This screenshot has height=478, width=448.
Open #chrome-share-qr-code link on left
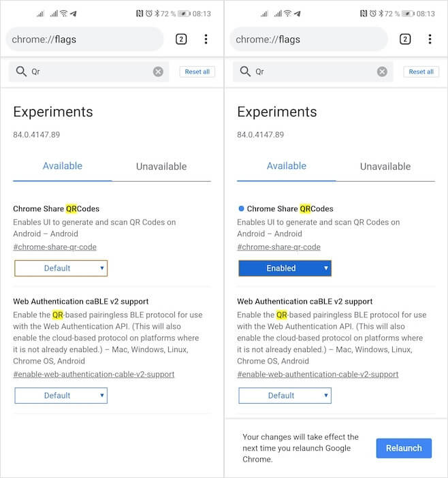[55, 247]
